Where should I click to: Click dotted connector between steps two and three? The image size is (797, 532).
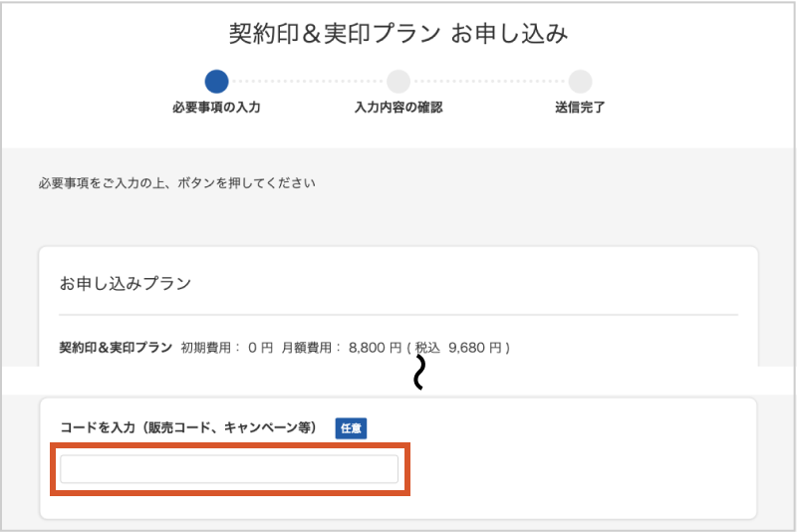[x=489, y=81]
